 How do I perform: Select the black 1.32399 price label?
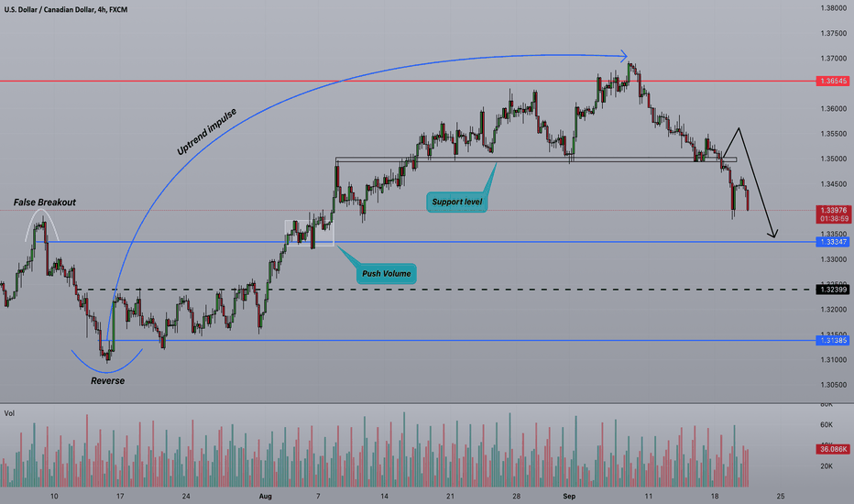pos(832,290)
